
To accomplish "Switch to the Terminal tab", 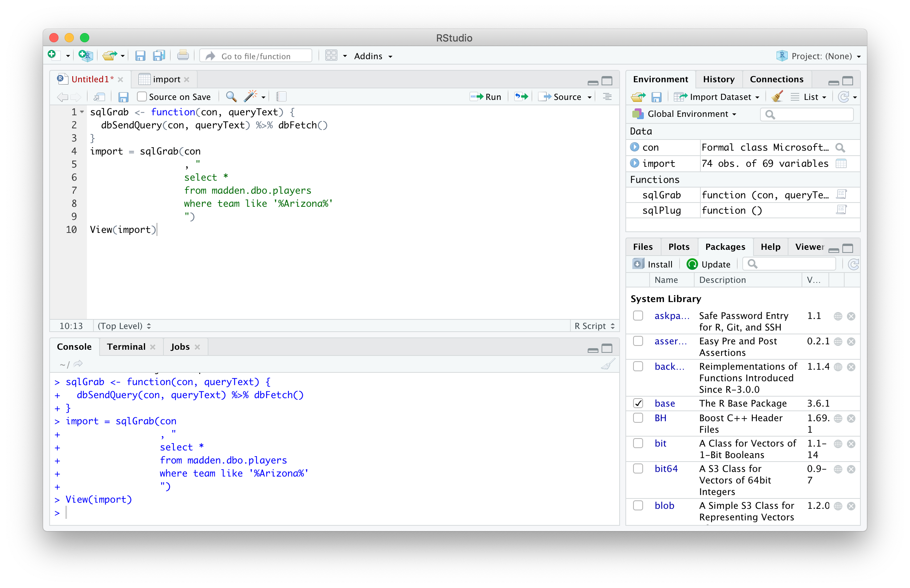I will [x=126, y=347].
